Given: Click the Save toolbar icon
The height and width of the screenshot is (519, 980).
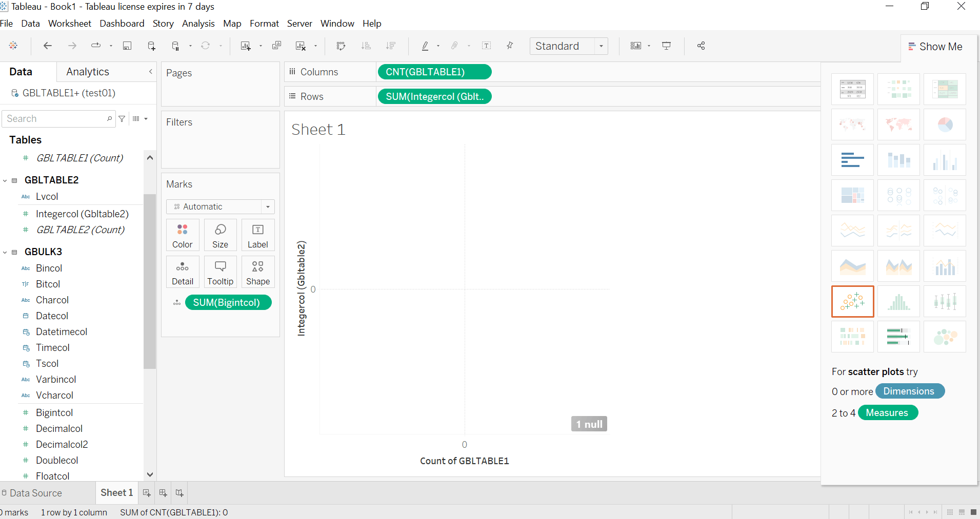Looking at the screenshot, I should (127, 46).
